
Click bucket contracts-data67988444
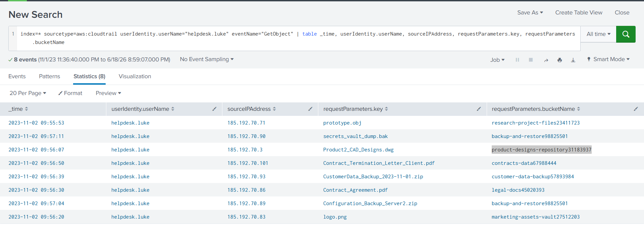pos(524,163)
